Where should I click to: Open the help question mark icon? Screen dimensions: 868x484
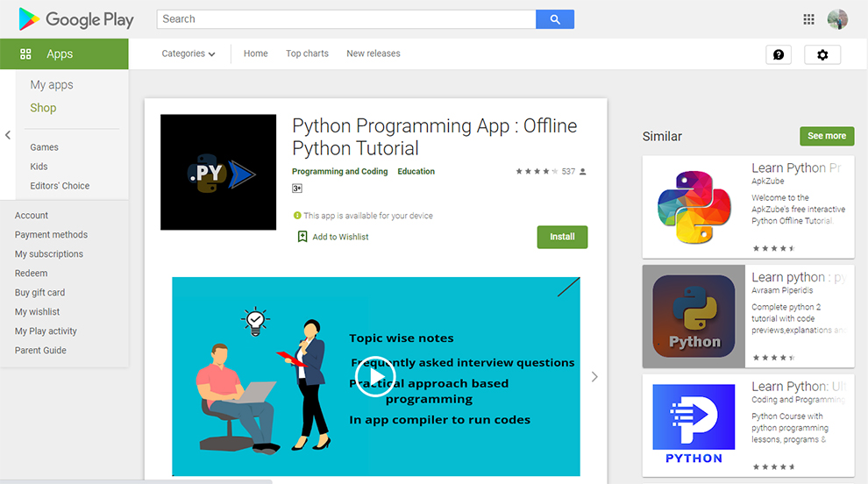[x=779, y=54]
